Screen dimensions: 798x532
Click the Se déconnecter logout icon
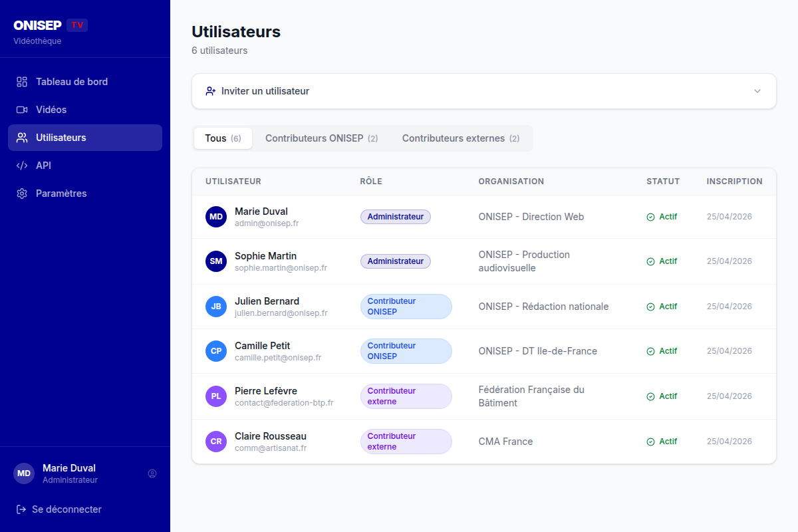(x=21, y=509)
